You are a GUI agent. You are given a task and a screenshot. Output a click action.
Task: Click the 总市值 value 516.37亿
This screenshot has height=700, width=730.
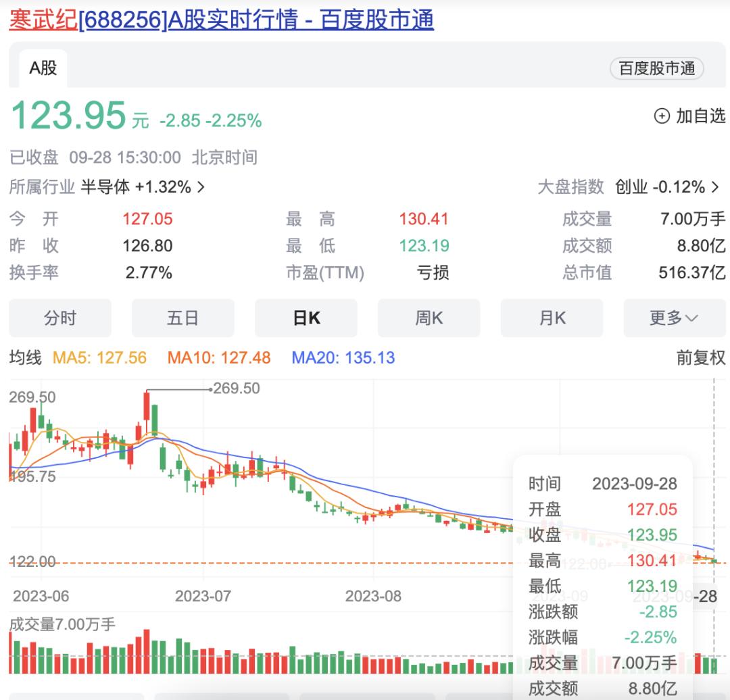692,273
